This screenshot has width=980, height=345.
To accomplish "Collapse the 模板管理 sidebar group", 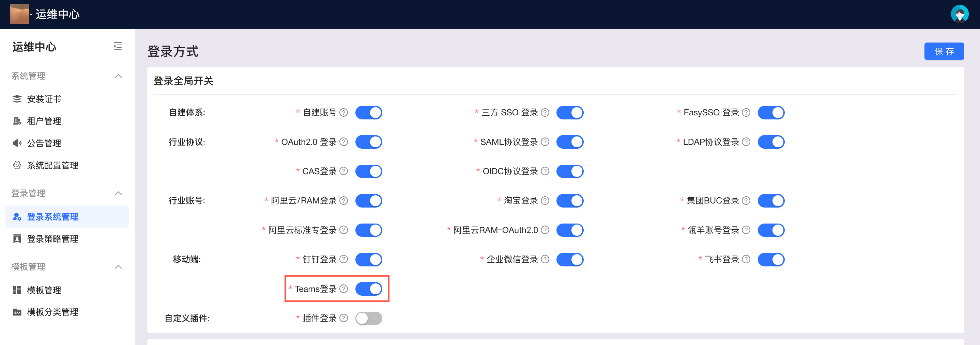I will click(118, 267).
